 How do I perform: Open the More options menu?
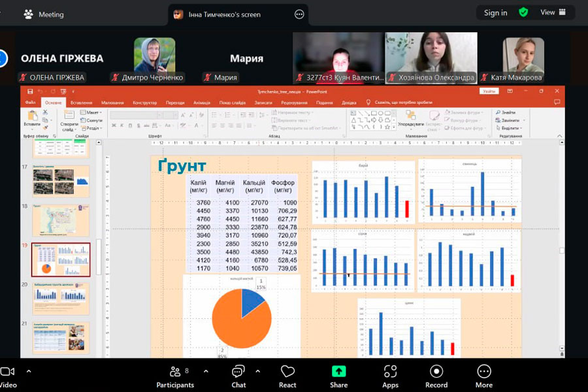point(483,376)
